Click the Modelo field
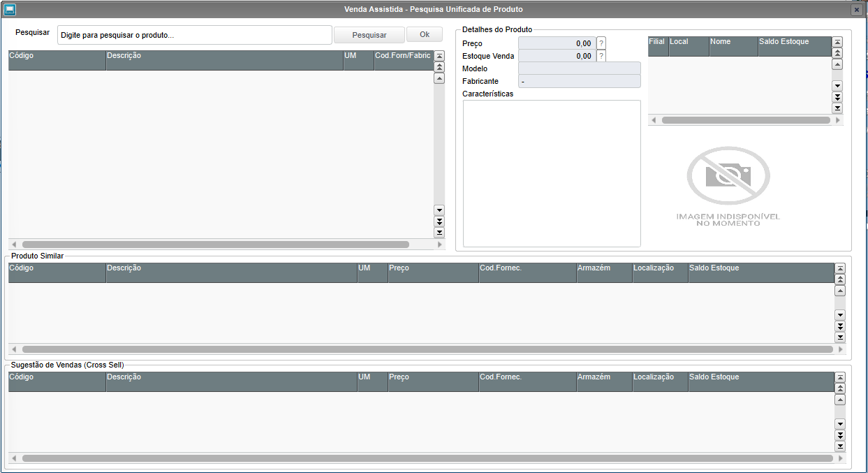 [x=580, y=68]
